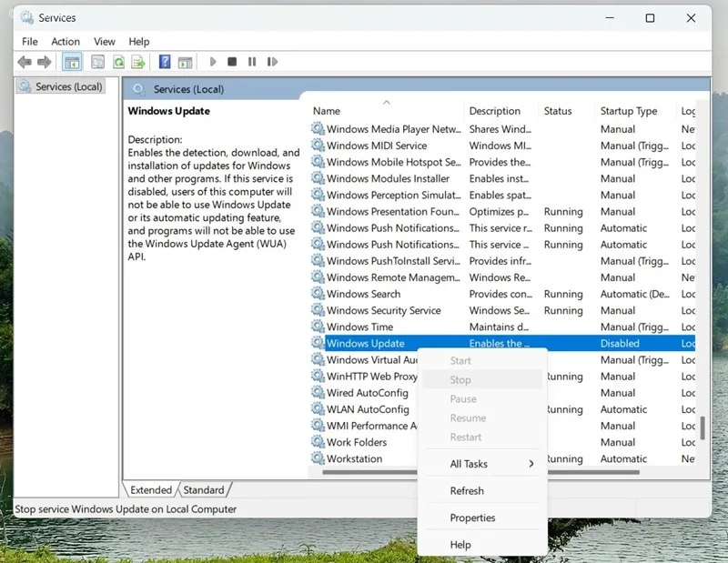This screenshot has width=728, height=563.
Task: Open the toolbar Help question-mark icon
Action: tap(165, 62)
